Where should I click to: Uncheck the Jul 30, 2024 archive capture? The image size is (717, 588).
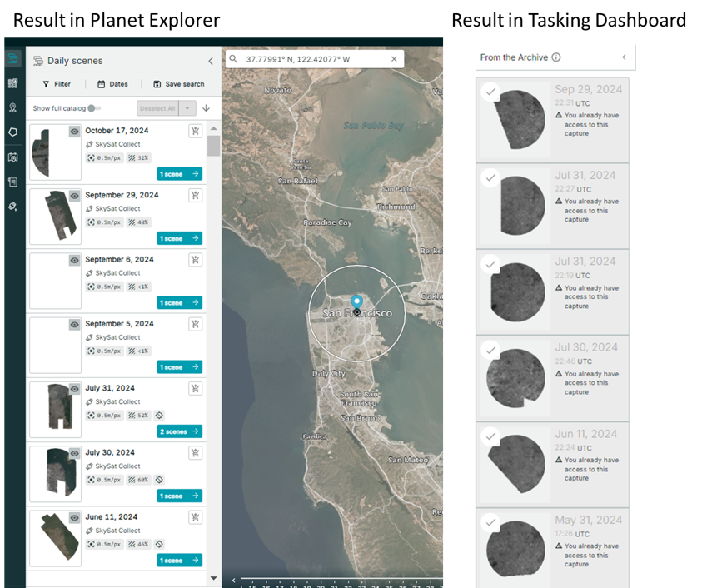click(x=490, y=350)
